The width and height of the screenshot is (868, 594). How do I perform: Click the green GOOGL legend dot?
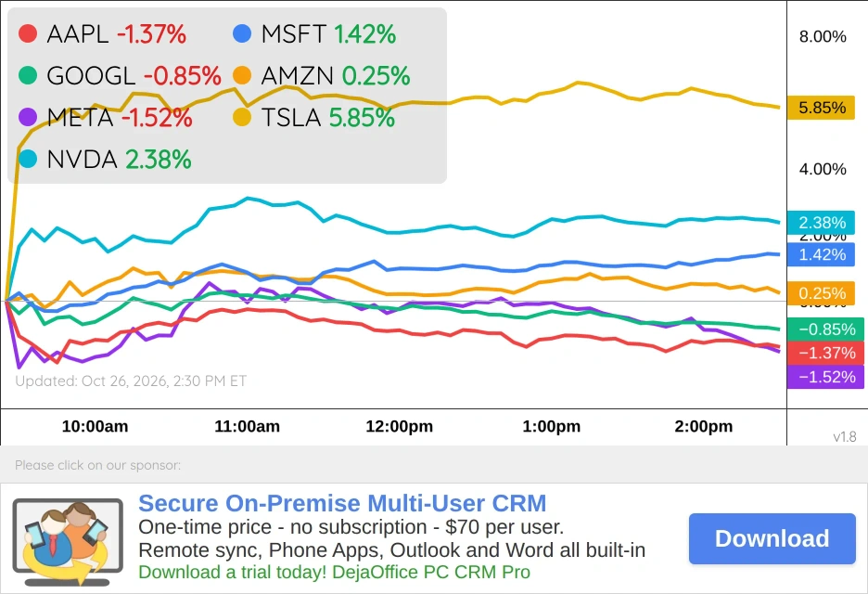click(28, 75)
